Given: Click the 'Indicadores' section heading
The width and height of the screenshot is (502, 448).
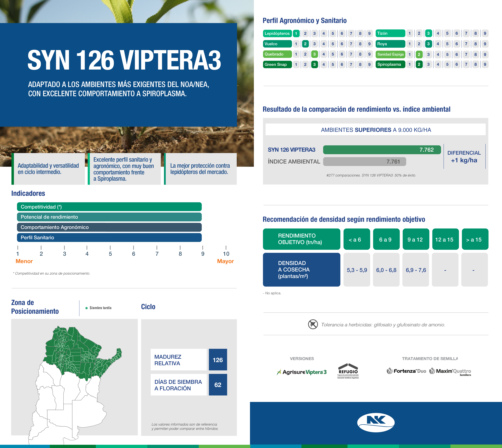Looking at the screenshot, I should point(28,193).
